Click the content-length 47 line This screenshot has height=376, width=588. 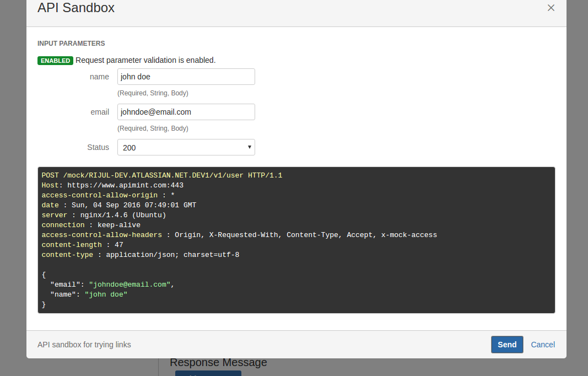coord(82,245)
